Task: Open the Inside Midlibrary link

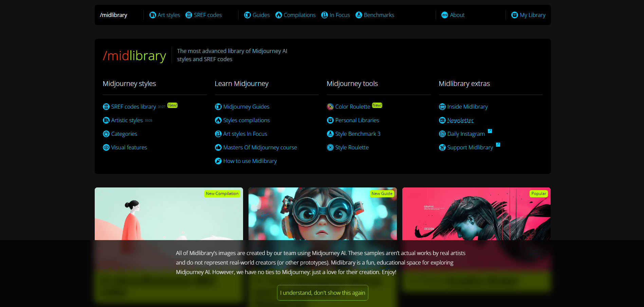Action: 467,107
